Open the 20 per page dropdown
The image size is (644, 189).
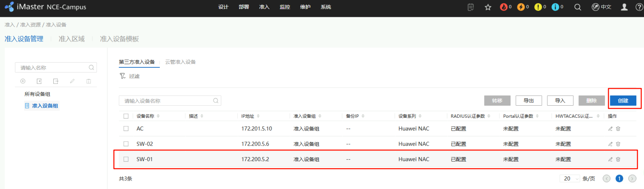click(570, 179)
